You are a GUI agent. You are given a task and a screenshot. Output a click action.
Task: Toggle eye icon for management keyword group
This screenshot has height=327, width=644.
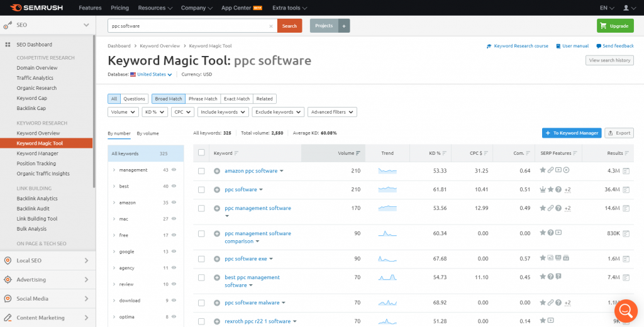click(174, 170)
